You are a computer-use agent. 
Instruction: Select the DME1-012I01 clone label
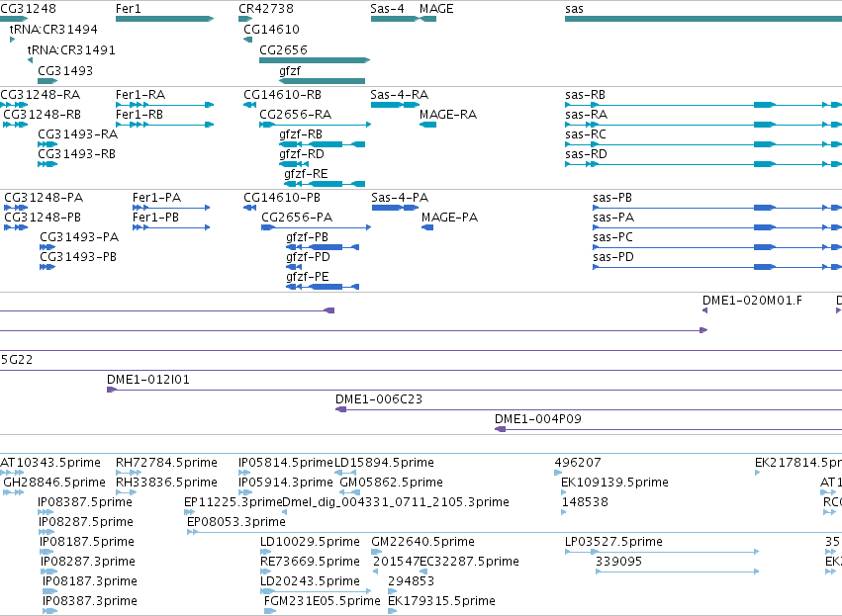148,380
